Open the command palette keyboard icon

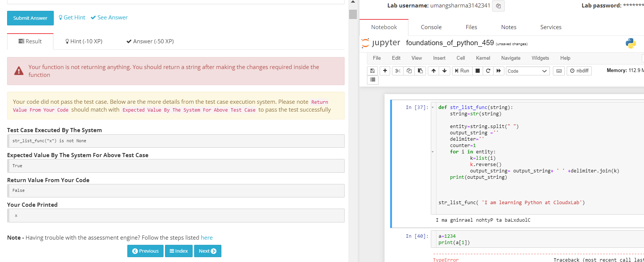[x=559, y=71]
